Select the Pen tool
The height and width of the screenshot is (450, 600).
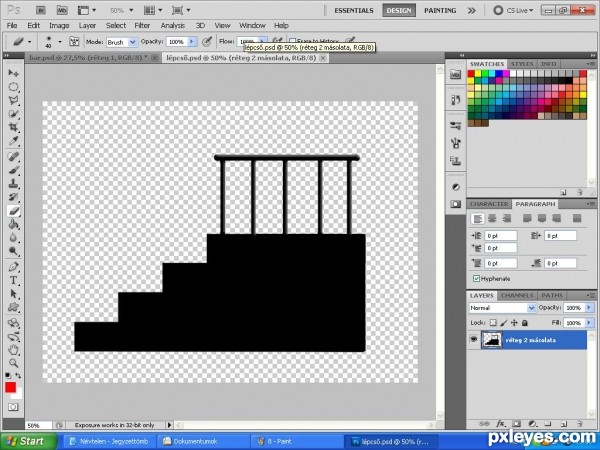tap(13, 267)
